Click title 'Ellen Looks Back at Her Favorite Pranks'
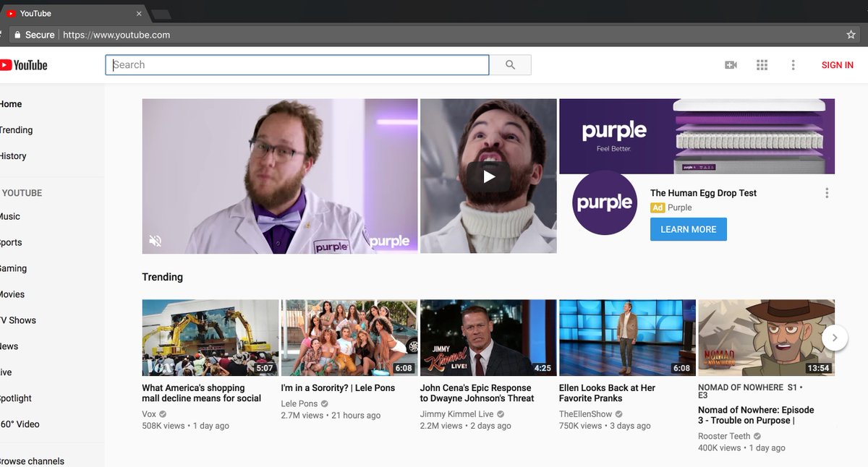The width and height of the screenshot is (868, 467). click(608, 393)
